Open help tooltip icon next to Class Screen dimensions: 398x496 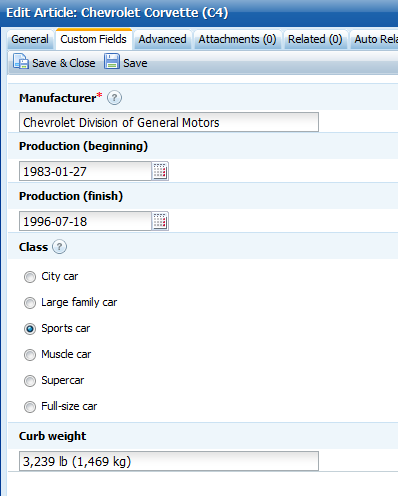tap(60, 247)
